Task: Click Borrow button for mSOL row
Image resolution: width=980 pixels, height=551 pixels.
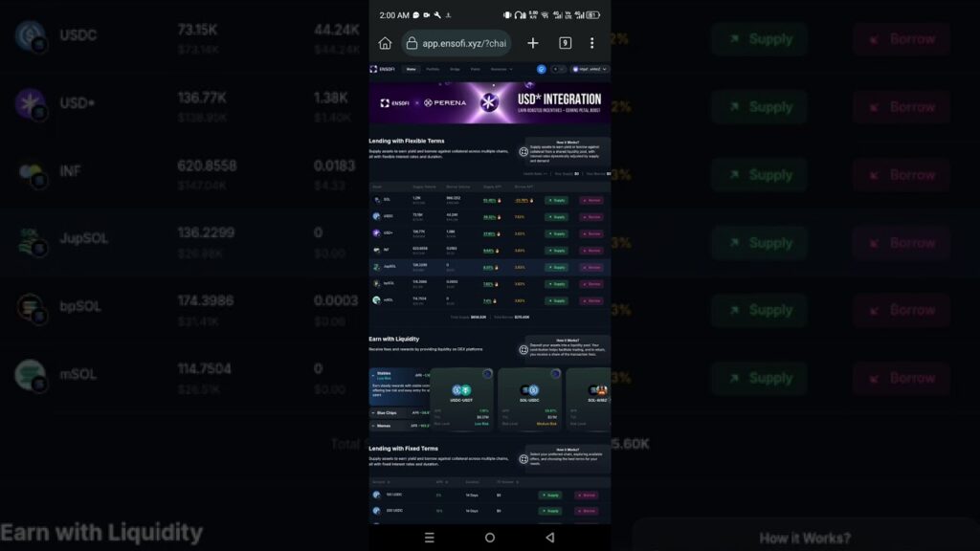Action: 590,299
